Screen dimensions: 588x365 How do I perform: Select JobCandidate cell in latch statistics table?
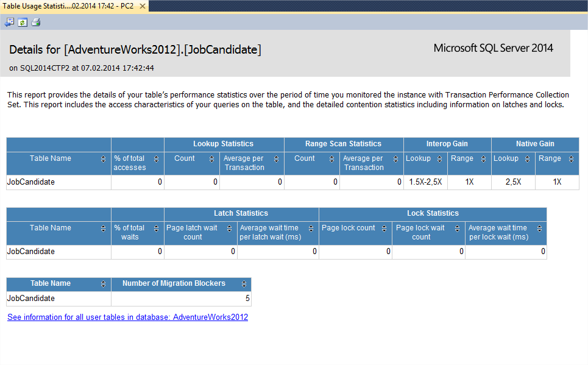58,252
